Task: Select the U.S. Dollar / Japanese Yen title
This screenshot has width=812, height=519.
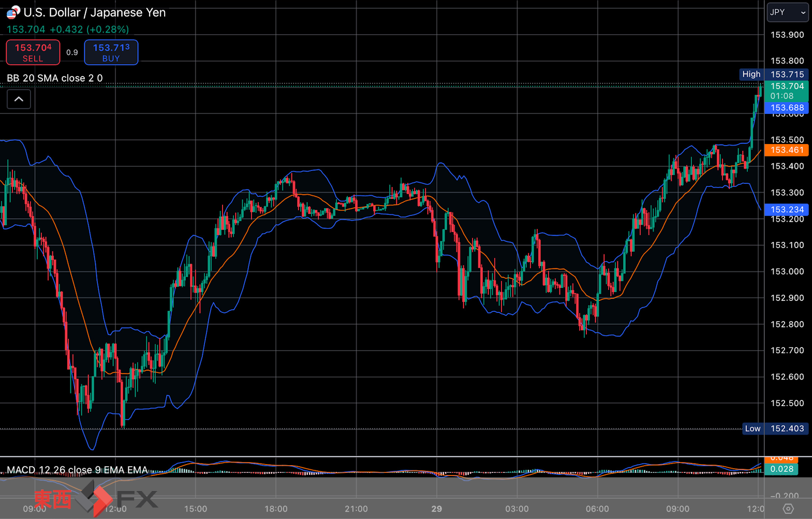Action: (95, 12)
